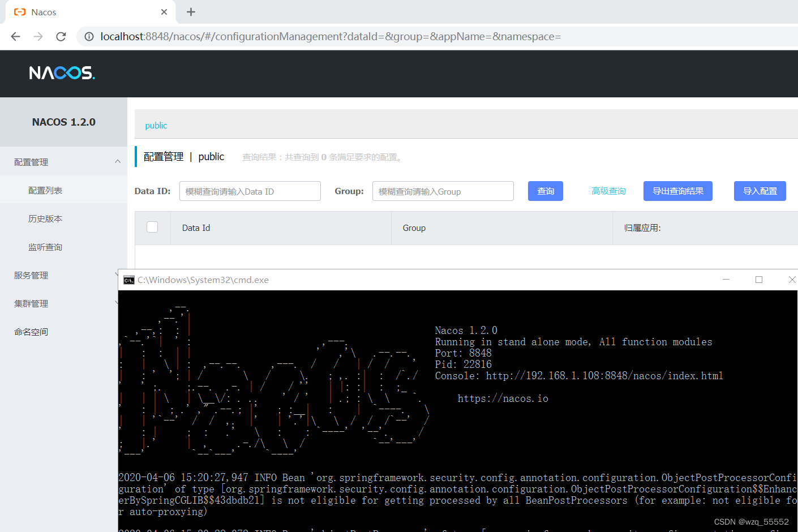Reload the Nacos page
The image size is (798, 532).
61,36
